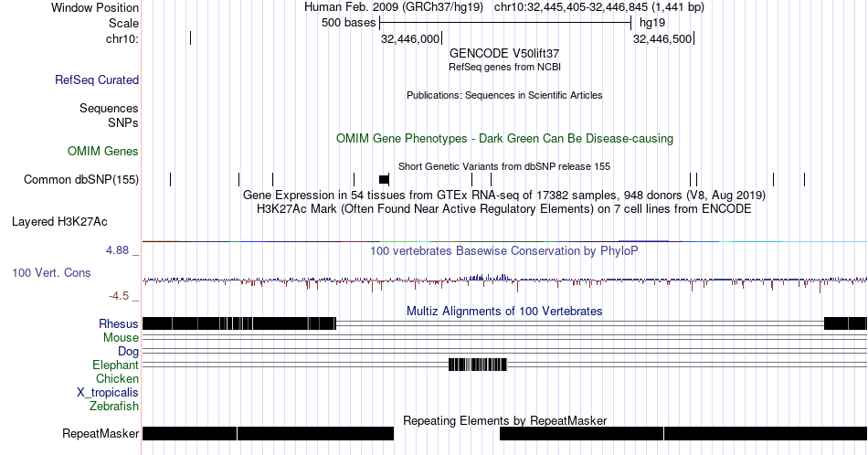Click the Window Position label
The image size is (868, 455).
(95, 7)
